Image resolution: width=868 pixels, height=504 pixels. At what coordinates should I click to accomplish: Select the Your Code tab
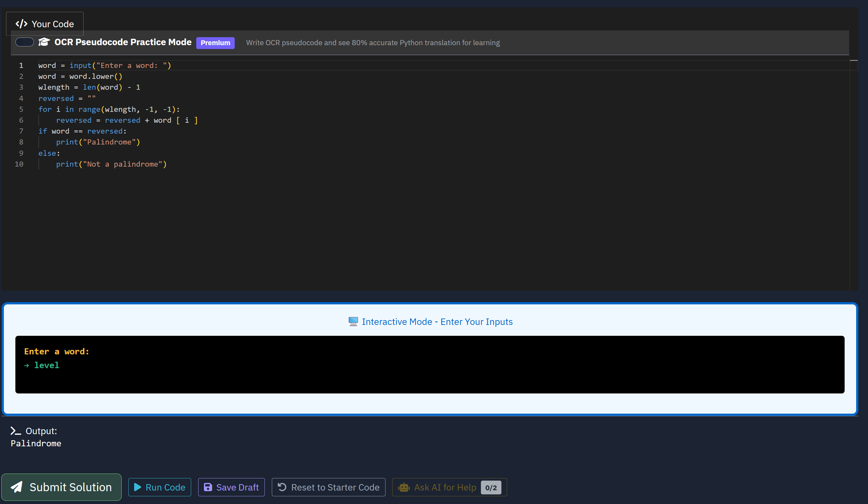point(45,24)
